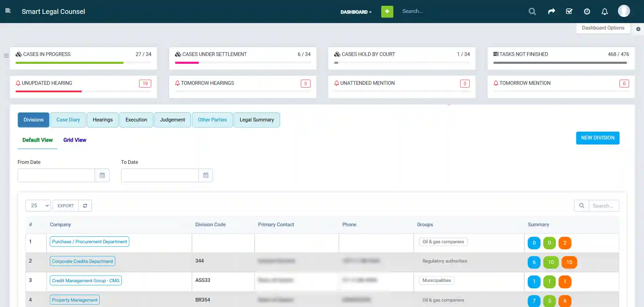Change the rows-per-page selector showing 25

click(38, 206)
